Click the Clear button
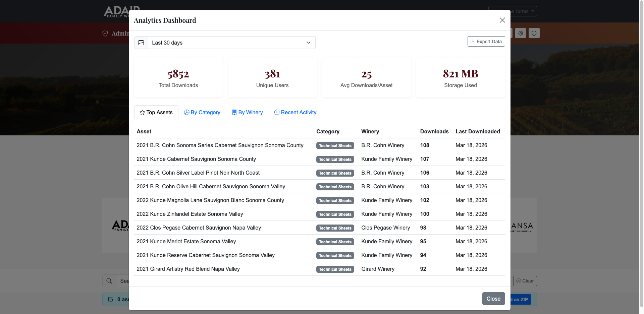 pyautogui.click(x=525, y=281)
